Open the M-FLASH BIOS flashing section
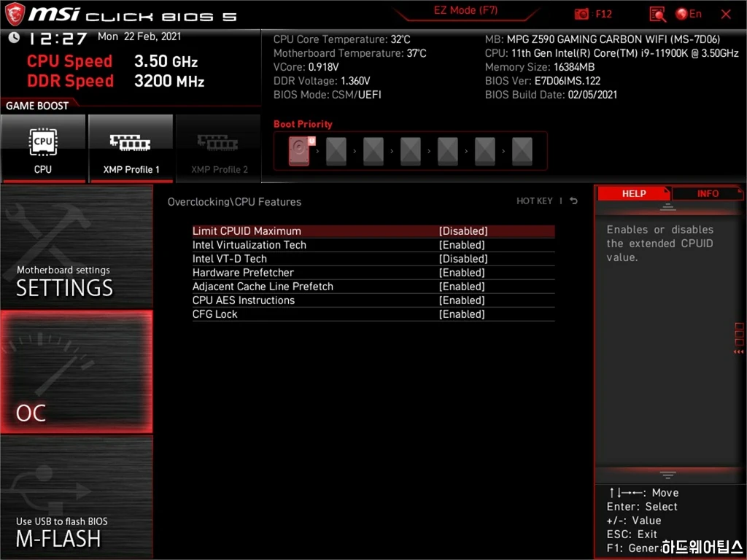747x560 pixels. coord(76,497)
